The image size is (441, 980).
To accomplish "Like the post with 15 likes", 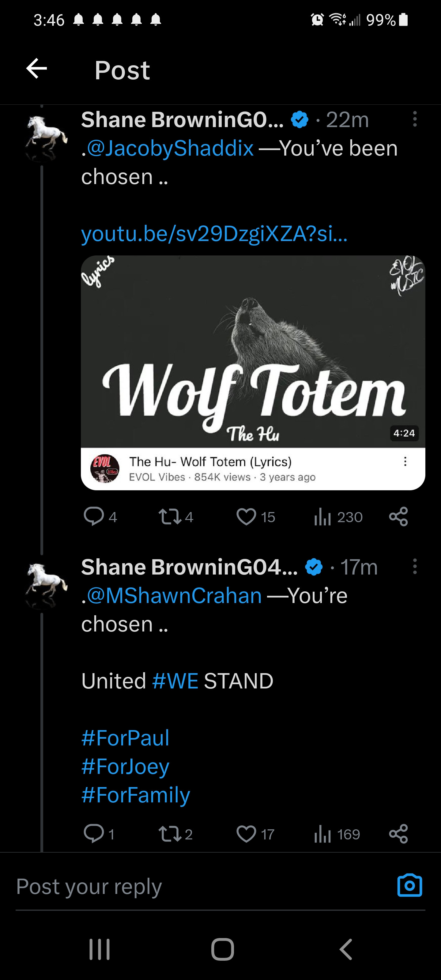I will [x=246, y=516].
